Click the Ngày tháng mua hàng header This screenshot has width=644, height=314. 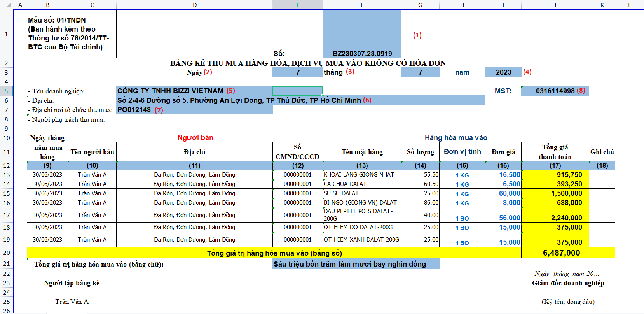click(x=47, y=147)
